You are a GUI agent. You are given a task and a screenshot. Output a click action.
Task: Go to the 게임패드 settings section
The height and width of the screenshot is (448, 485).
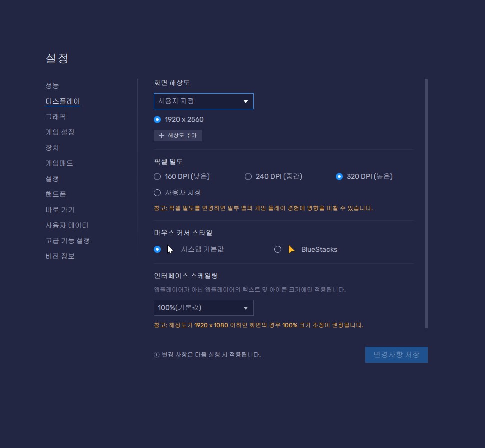[59, 163]
